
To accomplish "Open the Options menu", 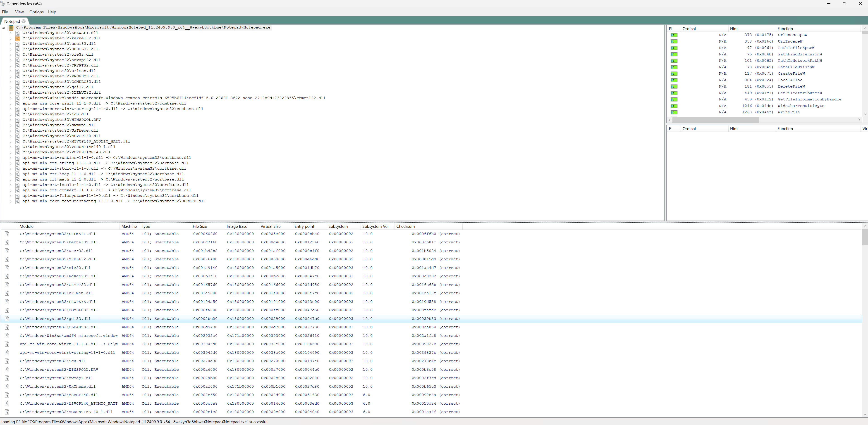I will [x=36, y=12].
